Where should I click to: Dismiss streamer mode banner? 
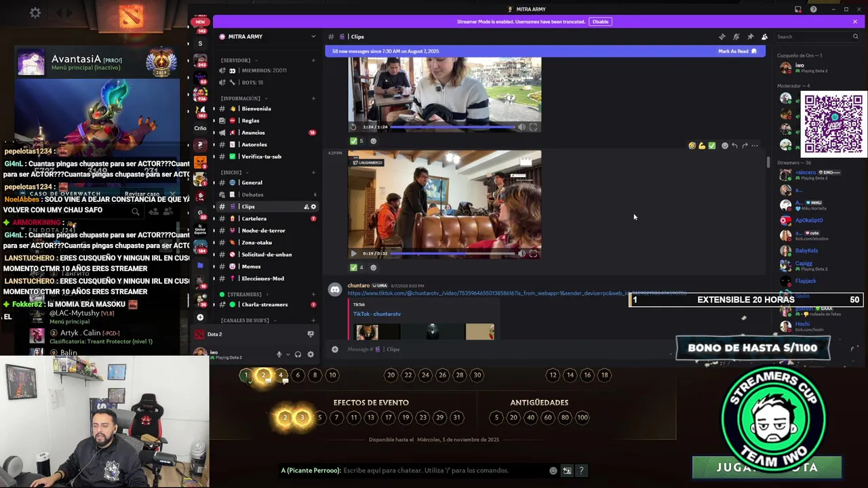[854, 22]
